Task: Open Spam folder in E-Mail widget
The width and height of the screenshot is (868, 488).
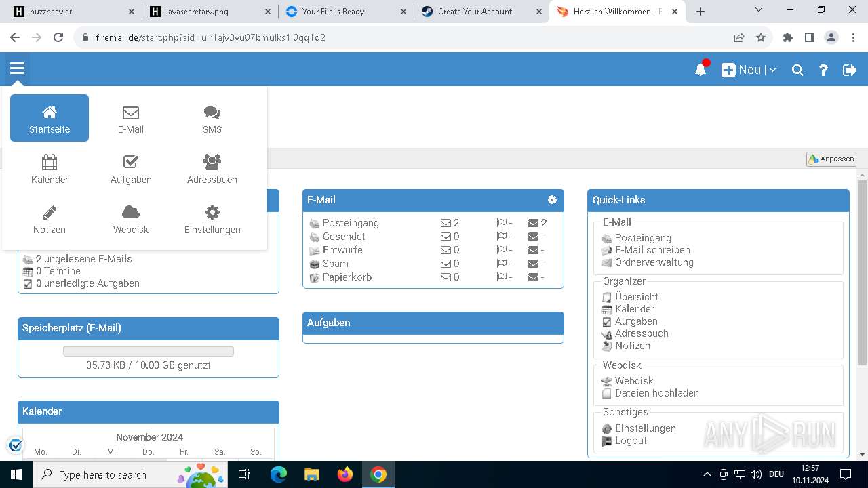Action: click(335, 264)
